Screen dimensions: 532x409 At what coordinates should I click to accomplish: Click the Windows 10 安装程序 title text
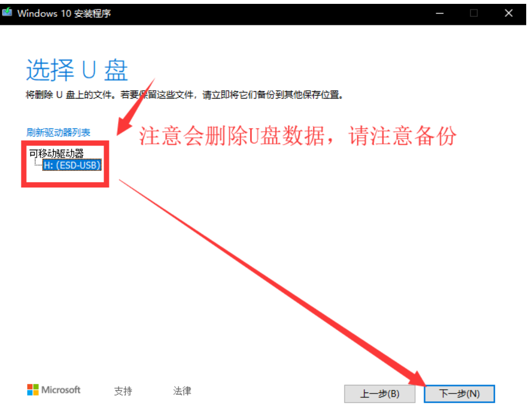[x=64, y=13]
